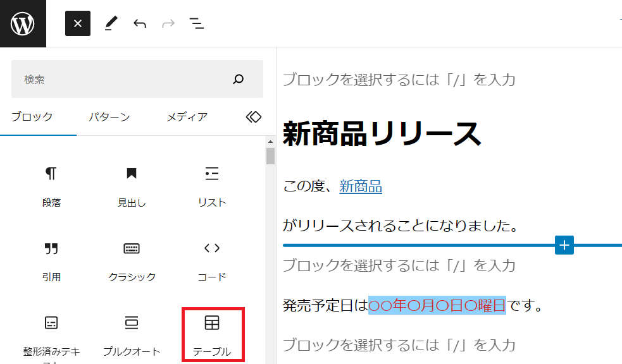Open the document overview list view

pyautogui.click(x=197, y=23)
